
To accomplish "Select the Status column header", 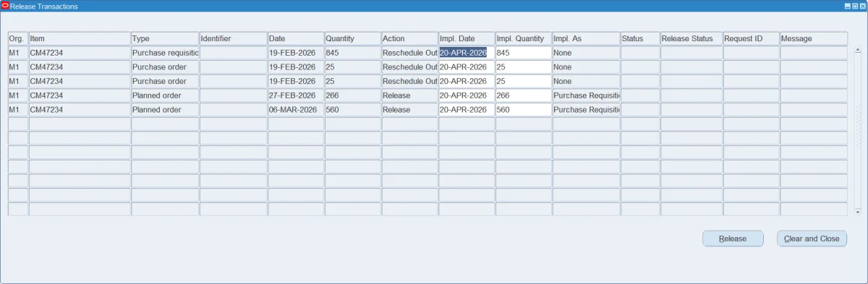I will point(640,38).
